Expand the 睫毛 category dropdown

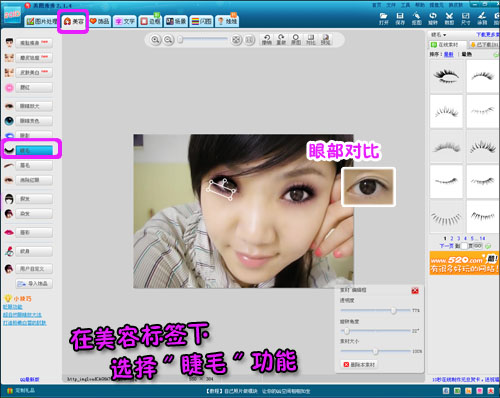[x=439, y=35]
